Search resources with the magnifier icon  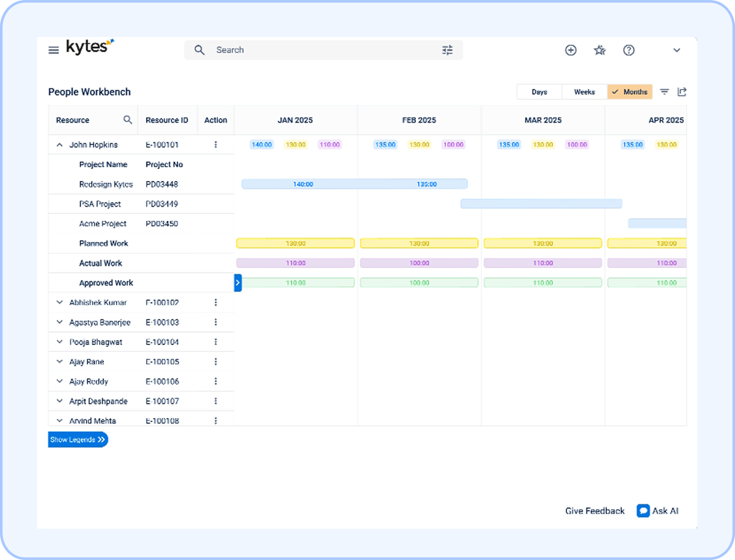click(x=127, y=120)
